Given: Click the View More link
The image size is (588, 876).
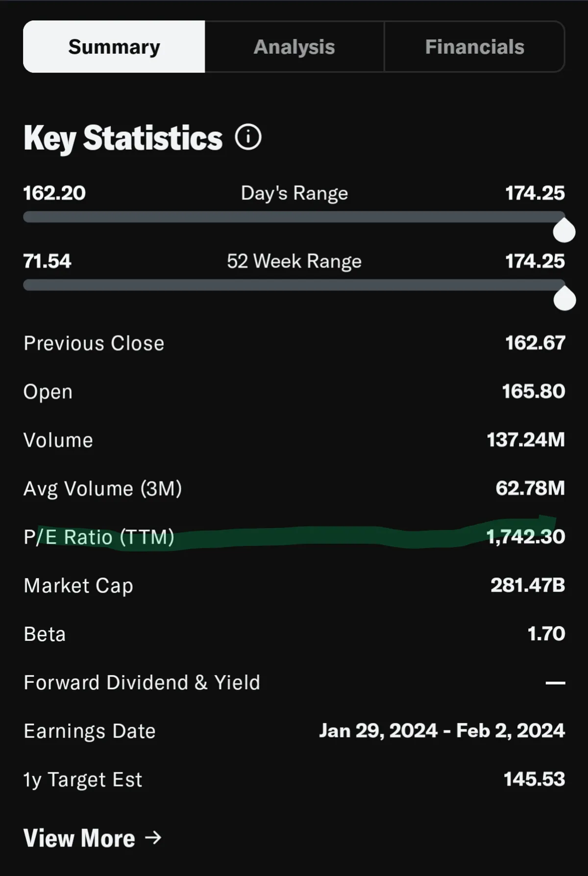Looking at the screenshot, I should (79, 838).
